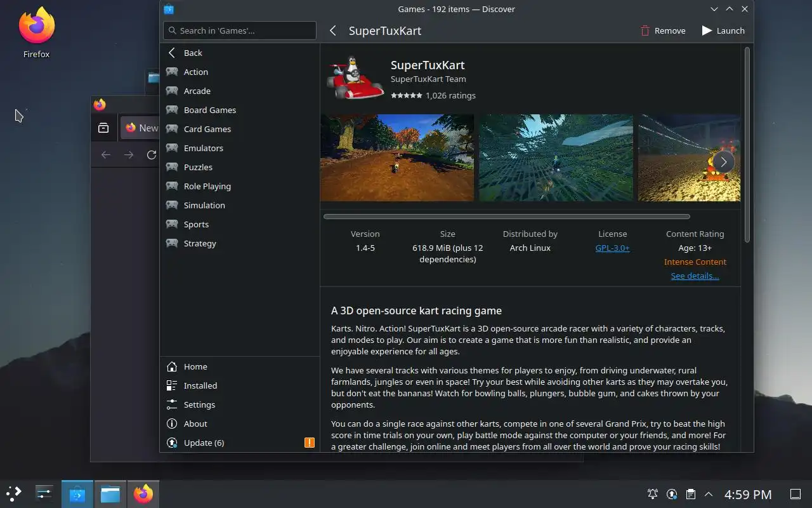Browse the Emulators category
Image resolution: width=812 pixels, height=508 pixels.
coord(240,148)
